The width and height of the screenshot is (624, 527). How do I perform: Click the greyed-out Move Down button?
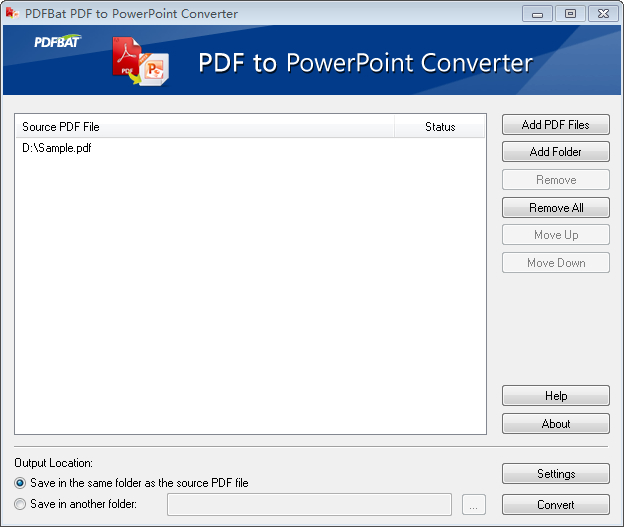556,262
